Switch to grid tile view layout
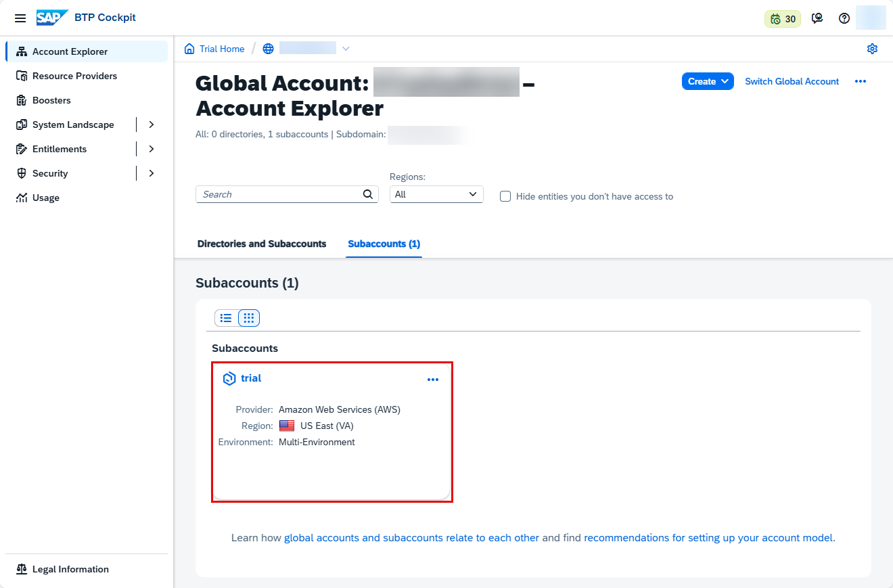 pyautogui.click(x=249, y=318)
